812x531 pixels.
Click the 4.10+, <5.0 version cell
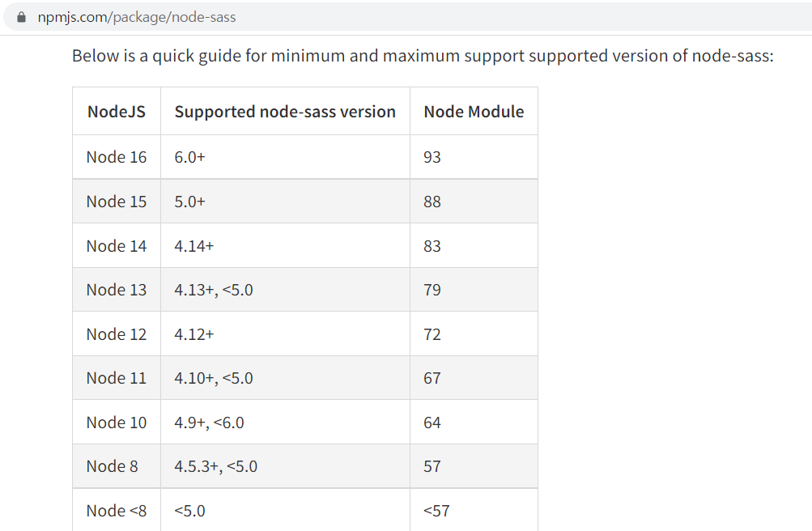point(285,378)
